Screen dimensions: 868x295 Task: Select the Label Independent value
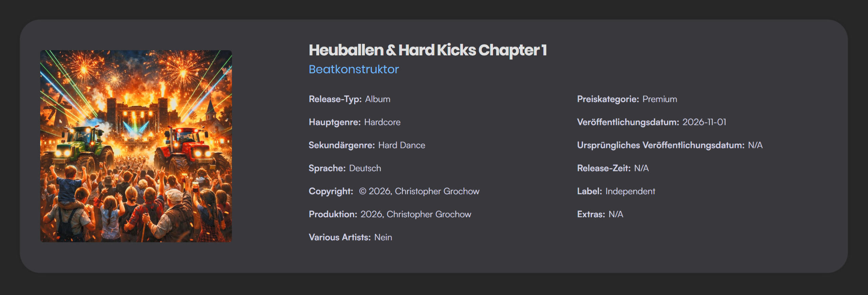630,191
